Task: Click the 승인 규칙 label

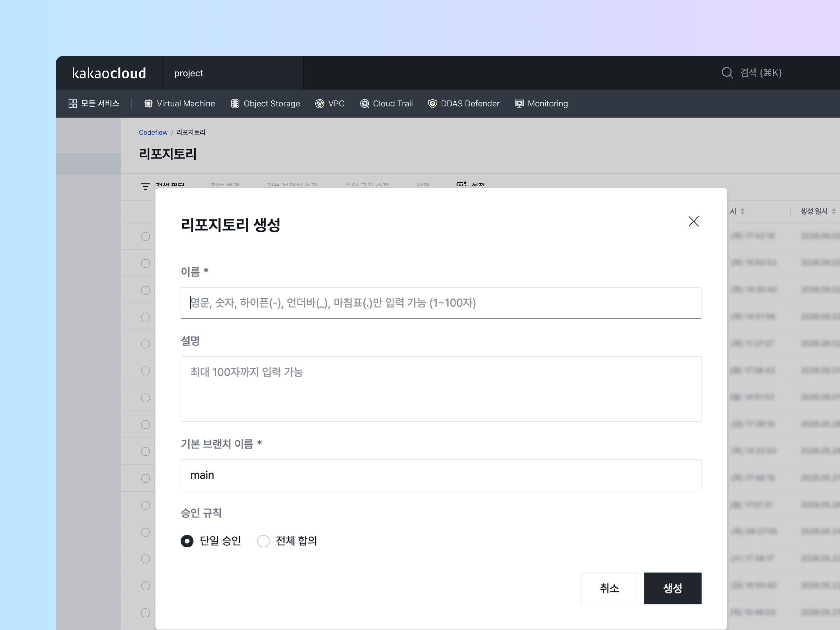Action: pos(201,513)
